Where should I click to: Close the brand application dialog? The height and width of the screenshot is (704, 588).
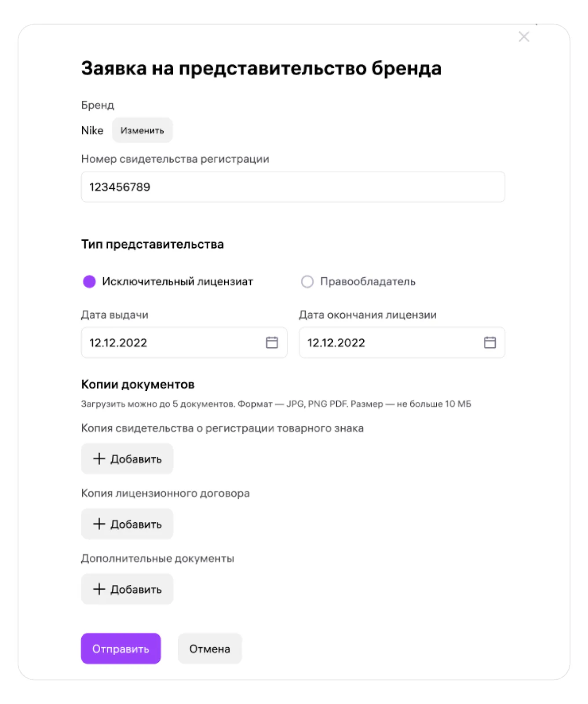point(524,37)
